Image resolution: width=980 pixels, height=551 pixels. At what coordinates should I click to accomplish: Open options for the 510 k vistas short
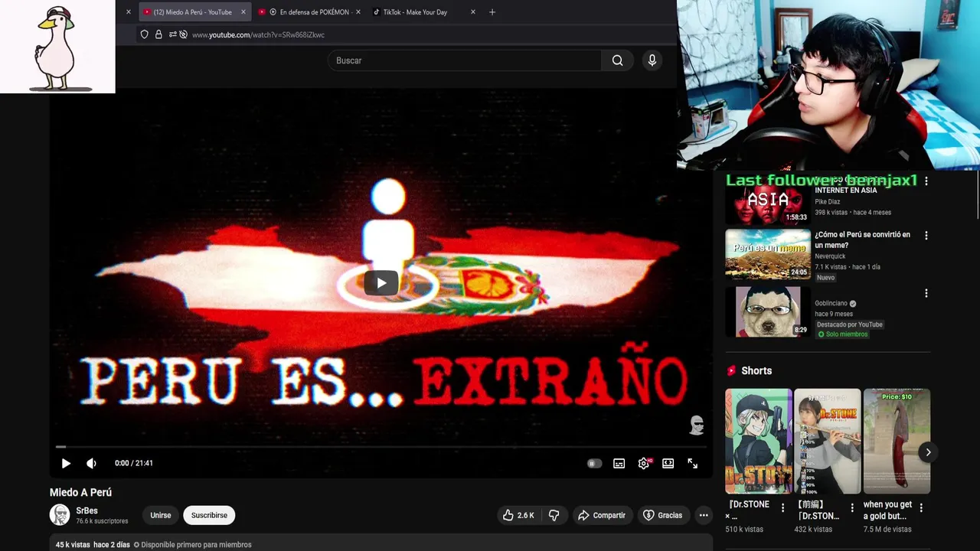click(x=782, y=508)
